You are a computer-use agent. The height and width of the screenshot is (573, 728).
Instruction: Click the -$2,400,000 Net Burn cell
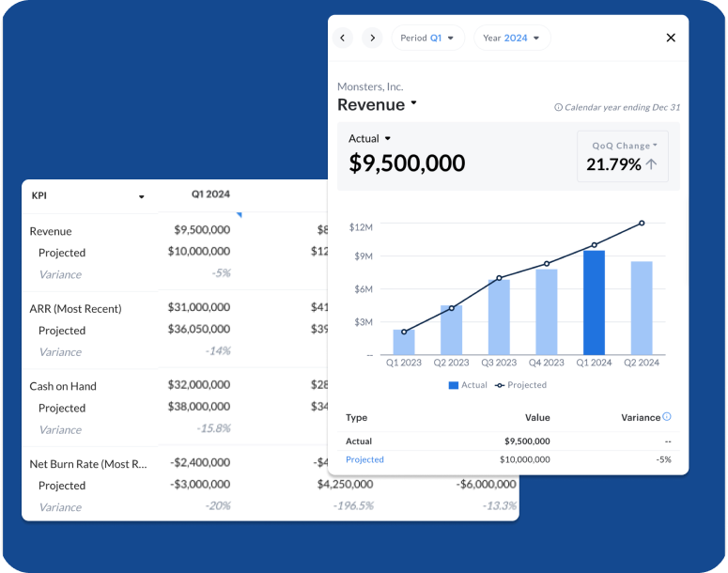[x=200, y=462]
